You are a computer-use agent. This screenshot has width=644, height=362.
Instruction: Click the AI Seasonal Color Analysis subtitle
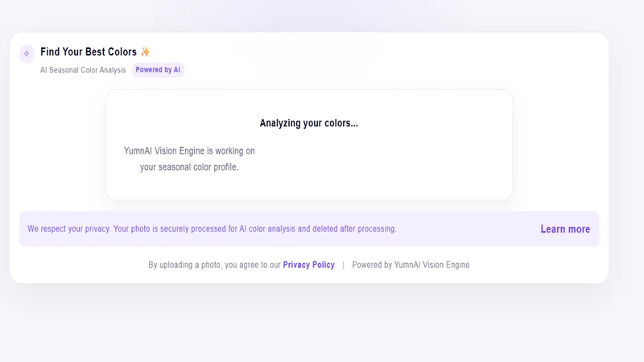[x=83, y=70]
